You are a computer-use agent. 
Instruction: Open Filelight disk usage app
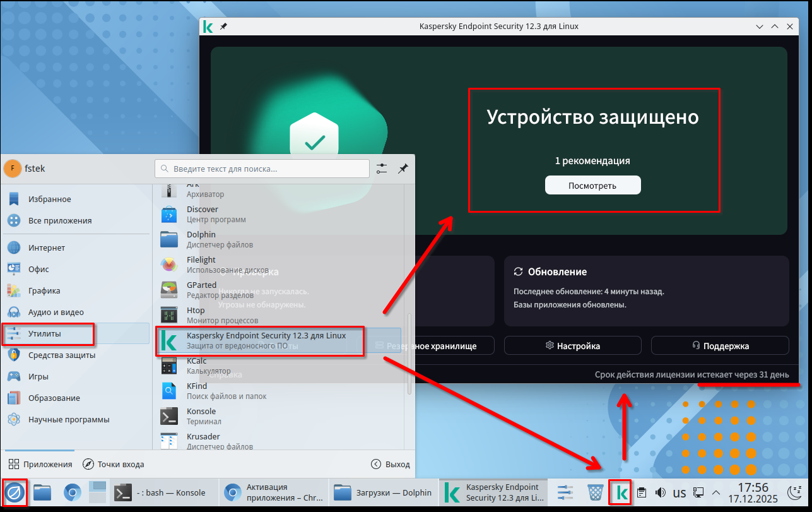[x=201, y=265]
